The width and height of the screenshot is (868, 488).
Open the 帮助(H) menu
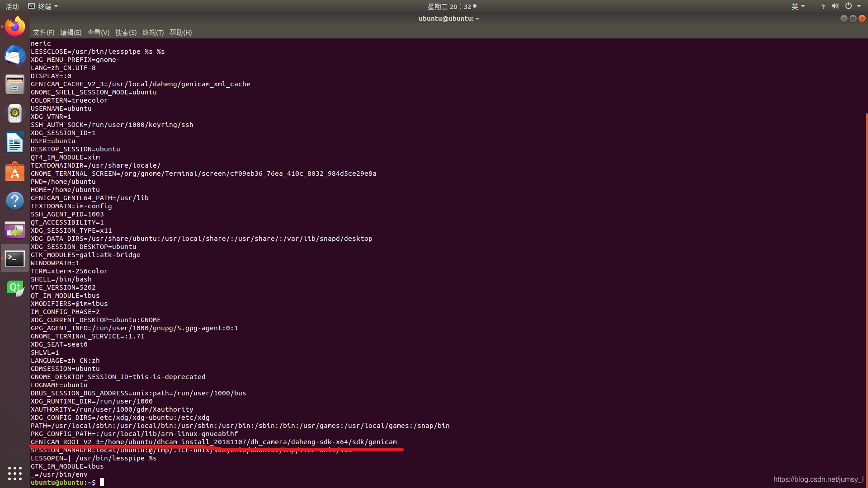tap(180, 33)
